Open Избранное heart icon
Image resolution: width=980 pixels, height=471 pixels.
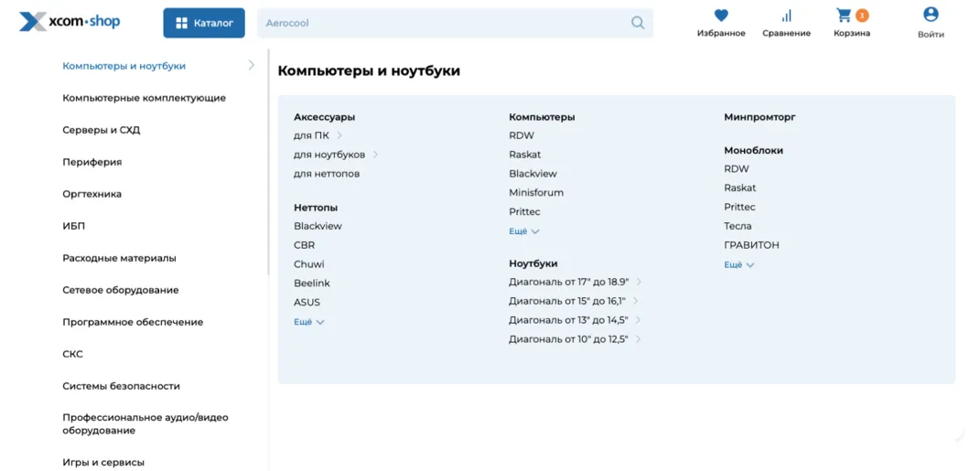click(721, 16)
